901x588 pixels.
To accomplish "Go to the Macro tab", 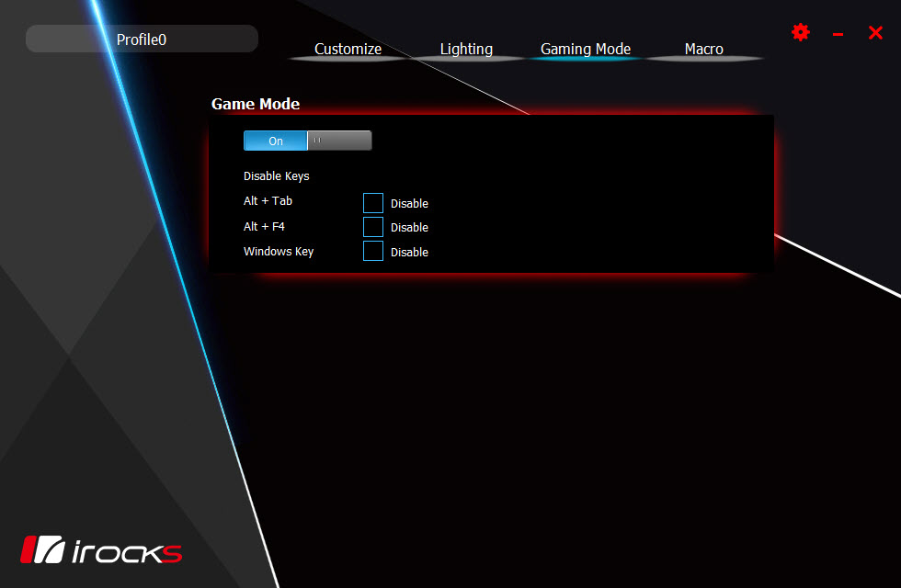I will pyautogui.click(x=703, y=50).
